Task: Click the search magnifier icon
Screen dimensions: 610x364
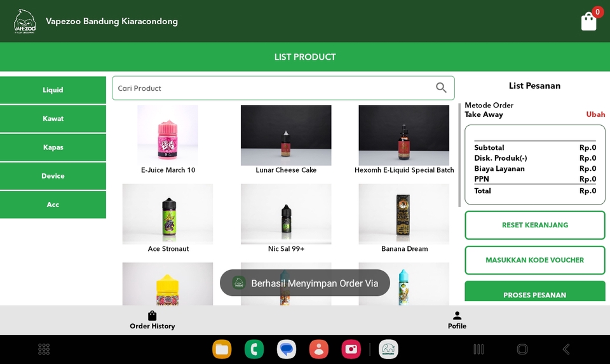Action: (441, 88)
